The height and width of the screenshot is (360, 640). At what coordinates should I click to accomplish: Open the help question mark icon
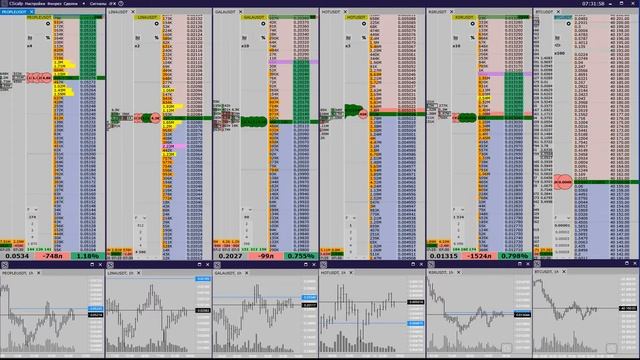[x=121, y=3]
